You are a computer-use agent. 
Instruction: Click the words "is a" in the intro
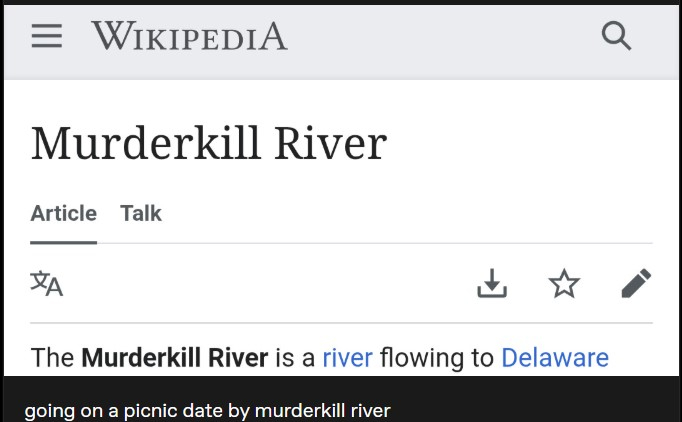(295, 358)
